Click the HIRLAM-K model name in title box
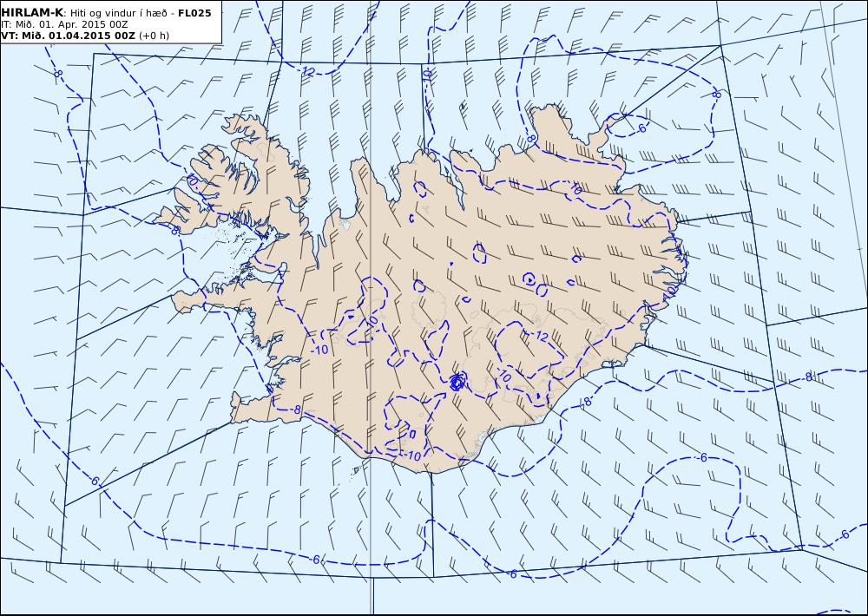 (31, 13)
